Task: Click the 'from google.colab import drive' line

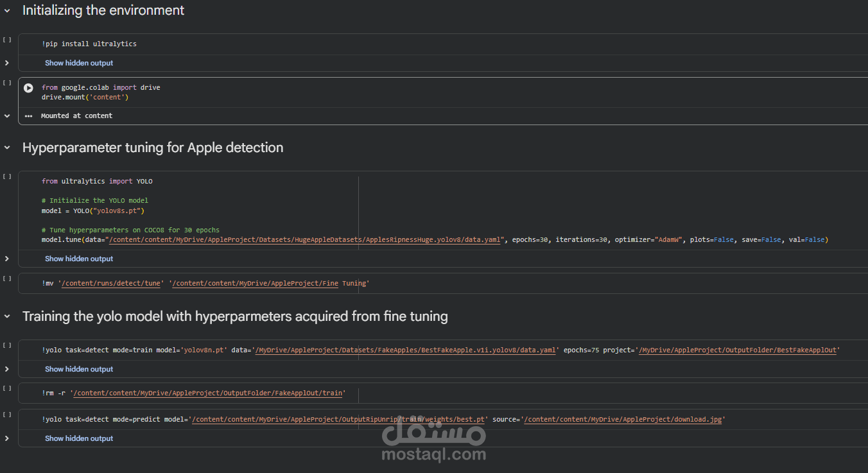Action: [101, 87]
